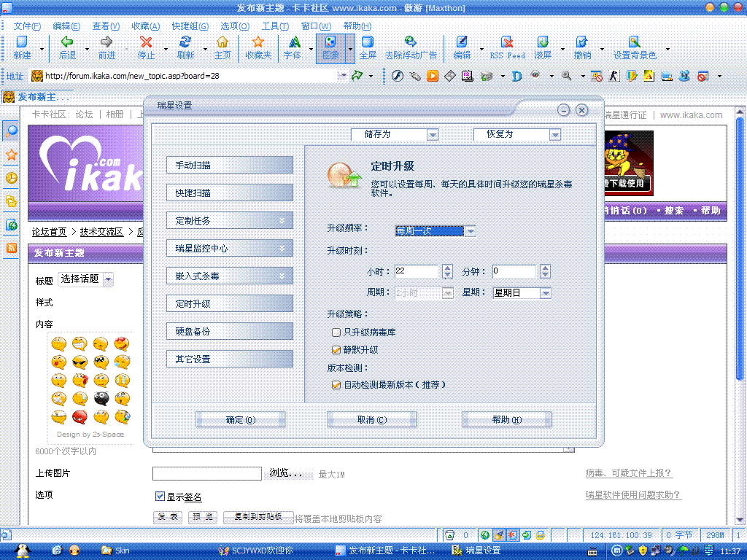This screenshot has height=560, width=747.
Task: Click the green Go arrow beside address bar
Action: pyautogui.click(x=357, y=75)
